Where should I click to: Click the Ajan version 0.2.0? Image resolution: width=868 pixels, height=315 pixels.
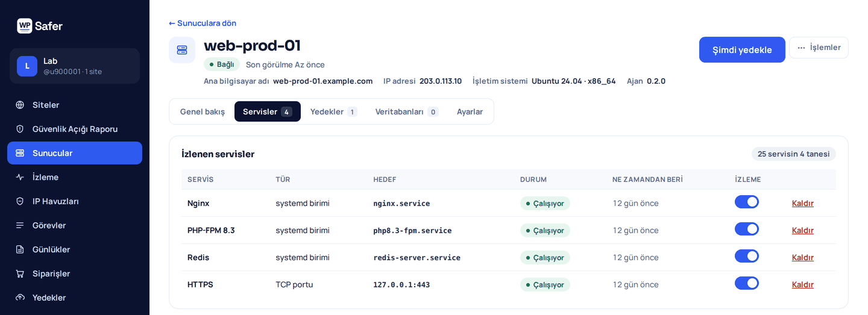[x=656, y=81]
